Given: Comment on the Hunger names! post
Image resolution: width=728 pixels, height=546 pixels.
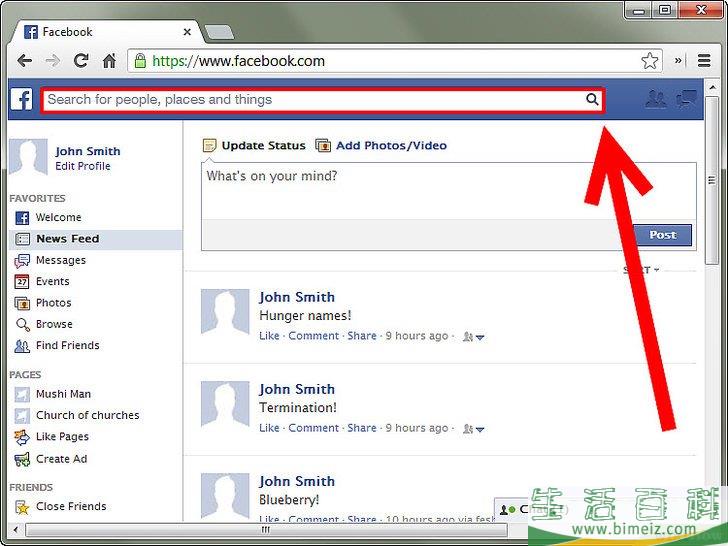Looking at the screenshot, I should [313, 336].
